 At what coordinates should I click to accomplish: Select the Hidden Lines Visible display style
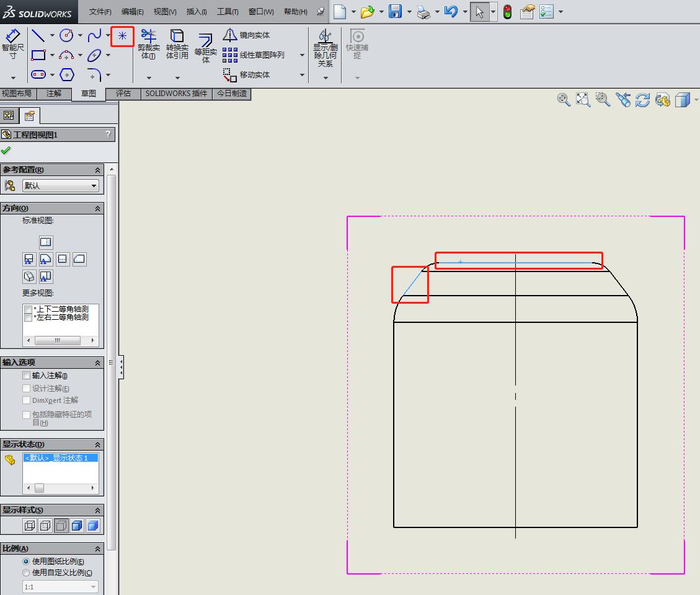coord(44,525)
